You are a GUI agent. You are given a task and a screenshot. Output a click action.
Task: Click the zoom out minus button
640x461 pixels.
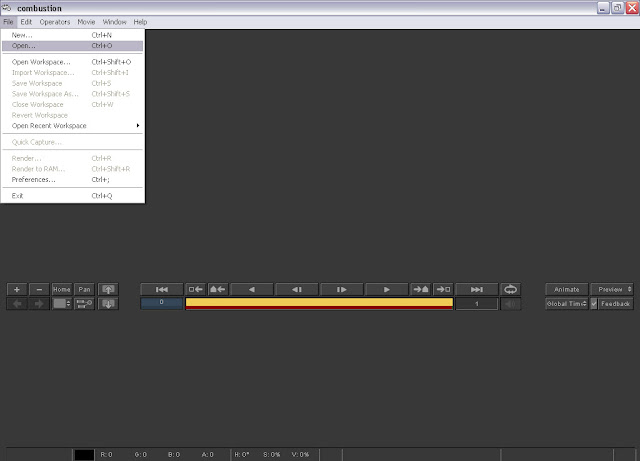click(39, 290)
